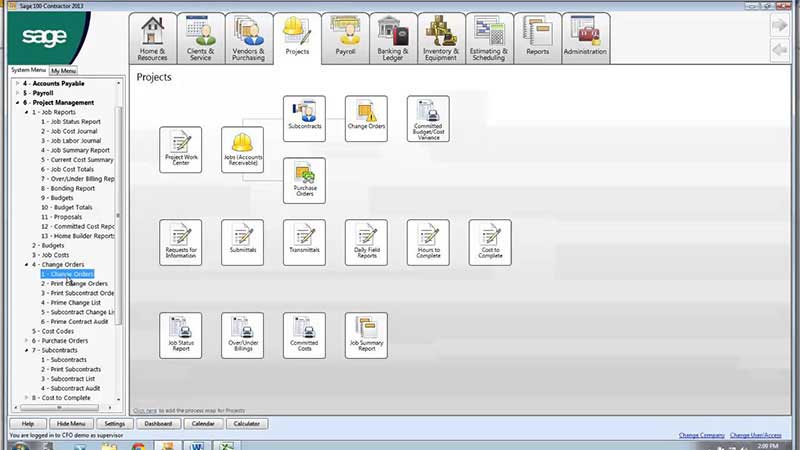Open the Settings button
Image resolution: width=800 pixels, height=450 pixels.
114,424
